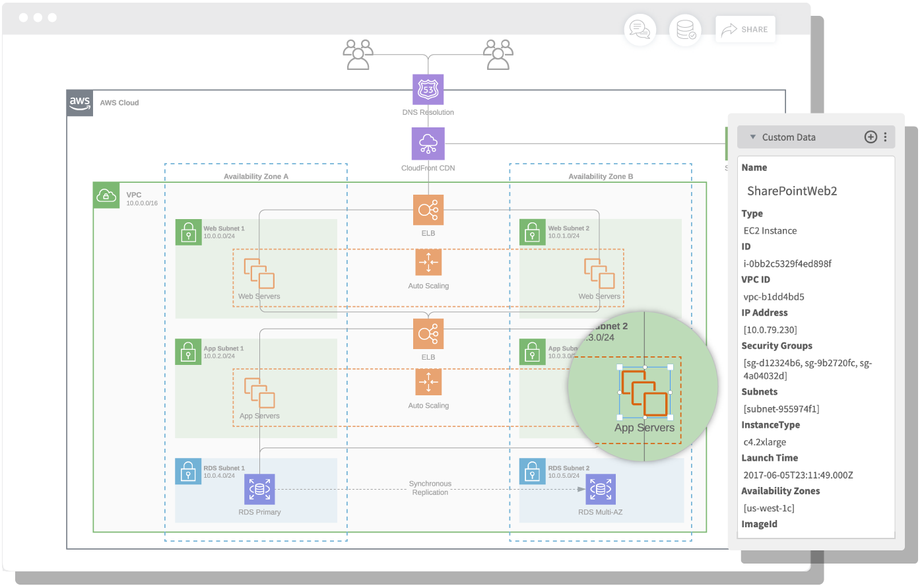
Task: Select the RDS Subnet 1 10.0.4.0/24 label
Action: coord(224,472)
